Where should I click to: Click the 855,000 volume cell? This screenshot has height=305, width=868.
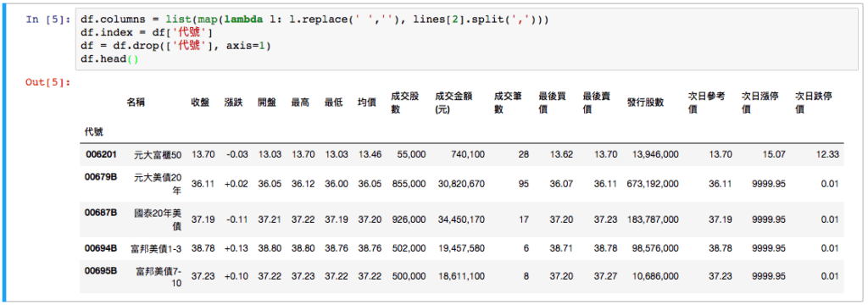pos(409,184)
